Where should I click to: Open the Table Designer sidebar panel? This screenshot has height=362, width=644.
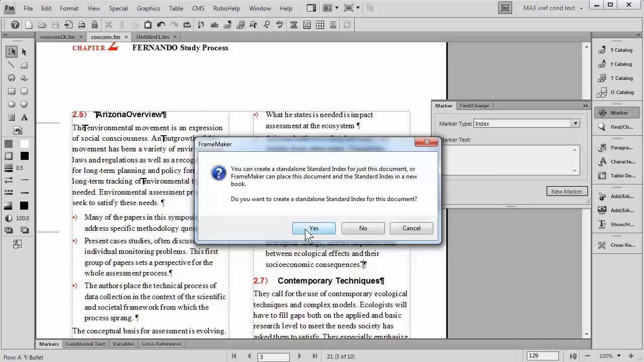(x=616, y=175)
